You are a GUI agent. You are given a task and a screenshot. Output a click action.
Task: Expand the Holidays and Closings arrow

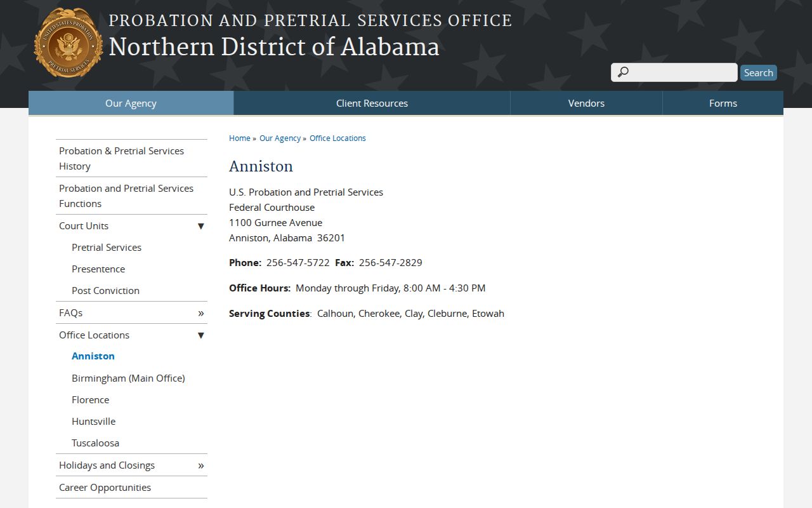pos(200,465)
